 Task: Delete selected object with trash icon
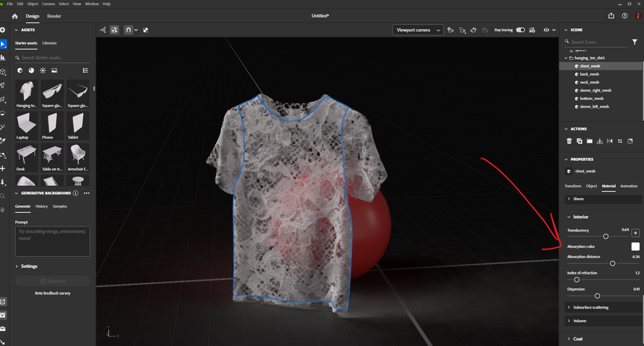coord(569,141)
